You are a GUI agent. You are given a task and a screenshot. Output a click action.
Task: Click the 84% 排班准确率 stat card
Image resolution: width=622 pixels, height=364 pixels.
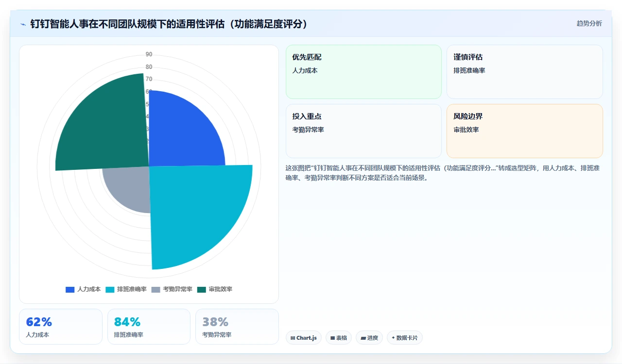(149, 327)
